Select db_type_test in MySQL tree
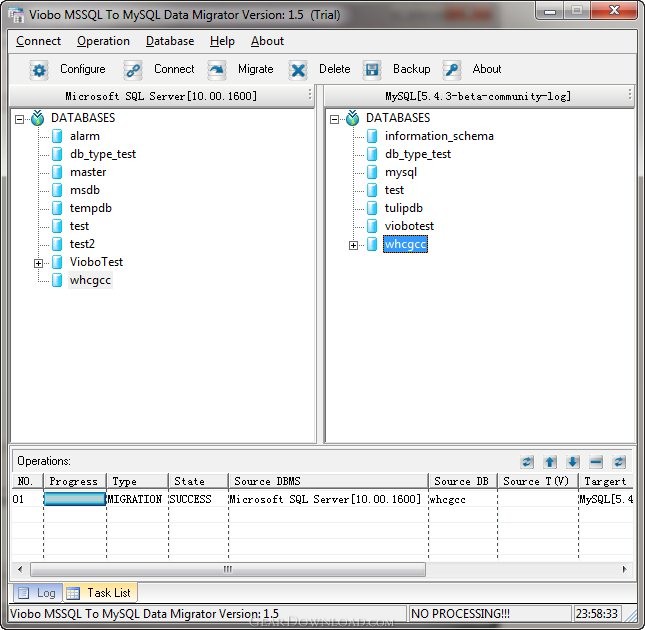Screen dimensions: 645x630 coord(418,154)
